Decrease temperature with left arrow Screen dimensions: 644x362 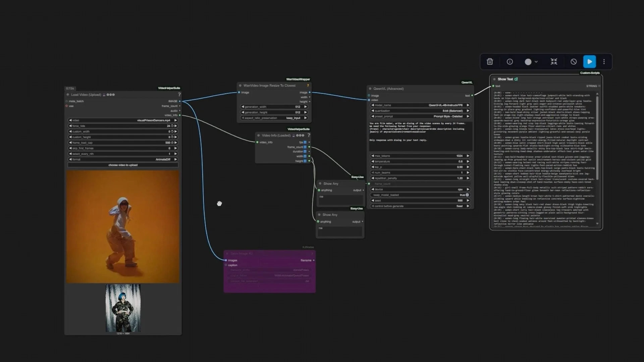pos(372,162)
